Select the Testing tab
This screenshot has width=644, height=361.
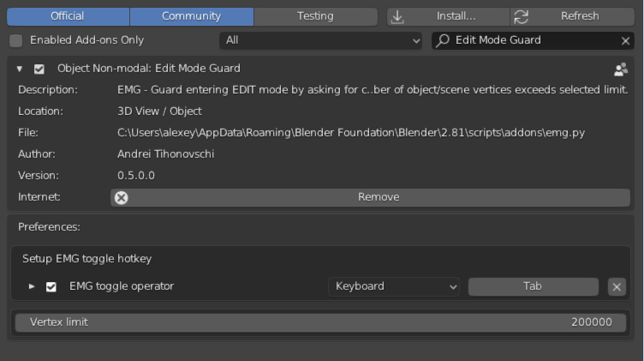[x=315, y=16]
